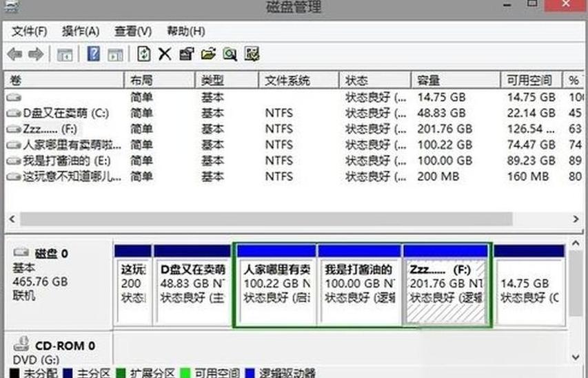Click the 201.76 GB capacity cell

pyautogui.click(x=445, y=129)
